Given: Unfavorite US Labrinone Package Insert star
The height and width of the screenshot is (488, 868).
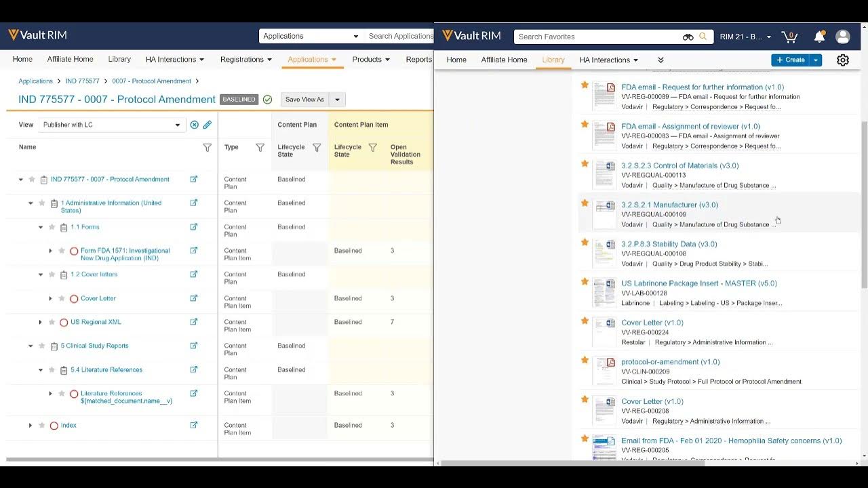Looking at the screenshot, I should coord(585,281).
